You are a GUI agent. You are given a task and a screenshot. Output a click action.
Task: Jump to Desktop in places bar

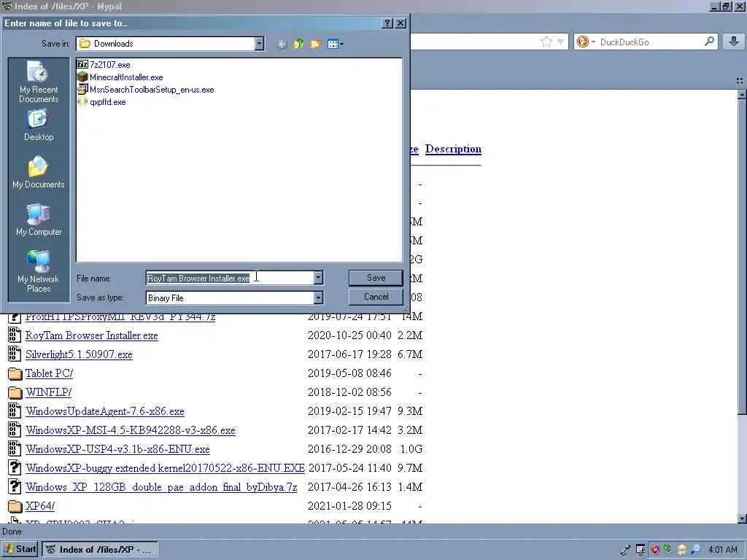pos(39,125)
